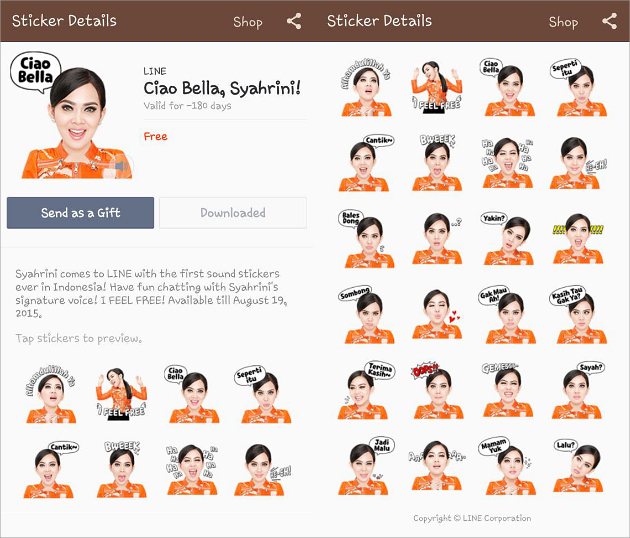Select the Gak Mau Ah! sticker
The height and width of the screenshot is (538, 630).
point(507,315)
